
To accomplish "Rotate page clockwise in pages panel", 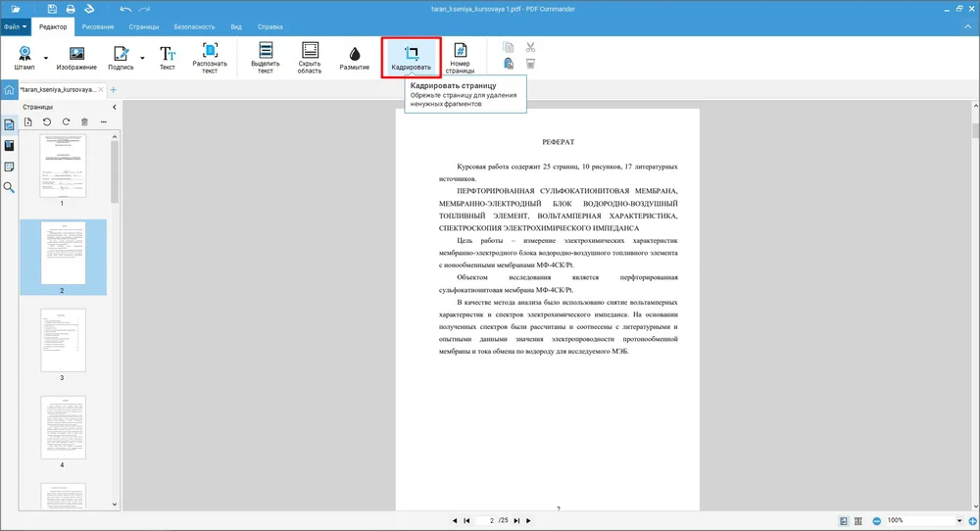I will click(66, 121).
